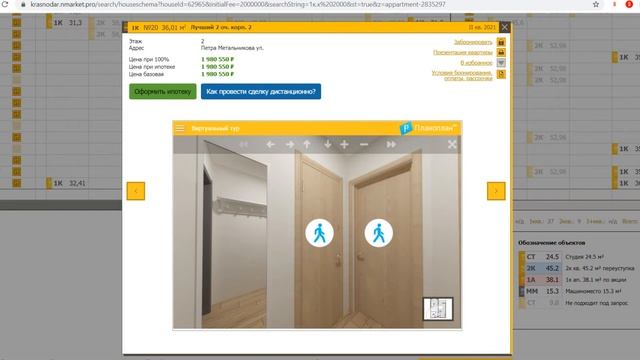Tilt the tour view down

coord(327,144)
